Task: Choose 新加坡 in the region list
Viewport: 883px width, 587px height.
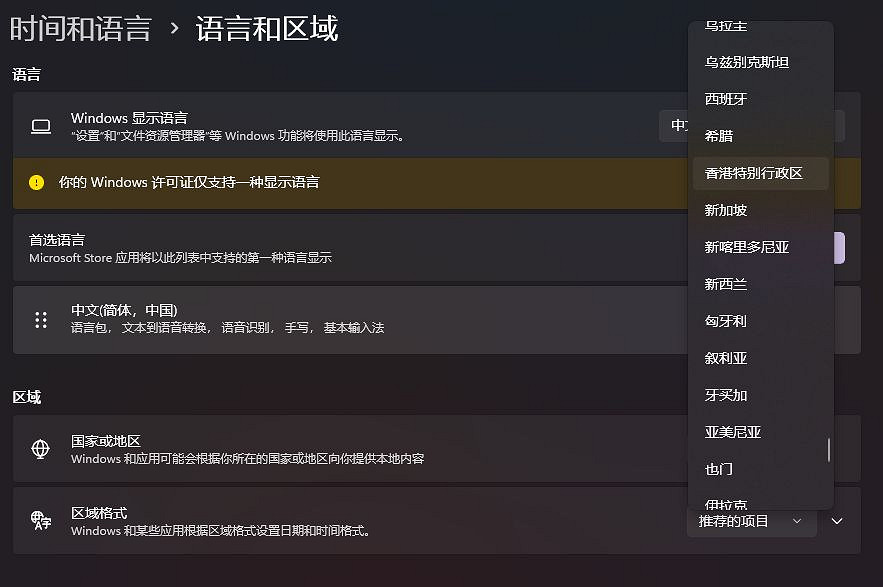Action: point(726,210)
